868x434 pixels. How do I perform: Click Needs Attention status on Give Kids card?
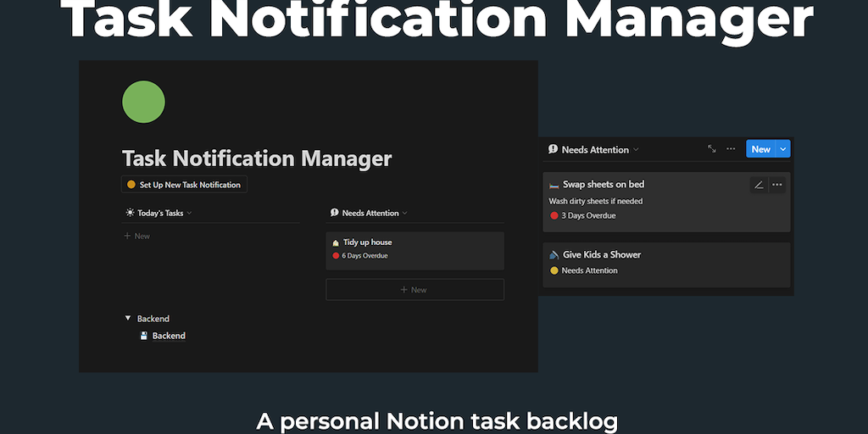click(590, 270)
